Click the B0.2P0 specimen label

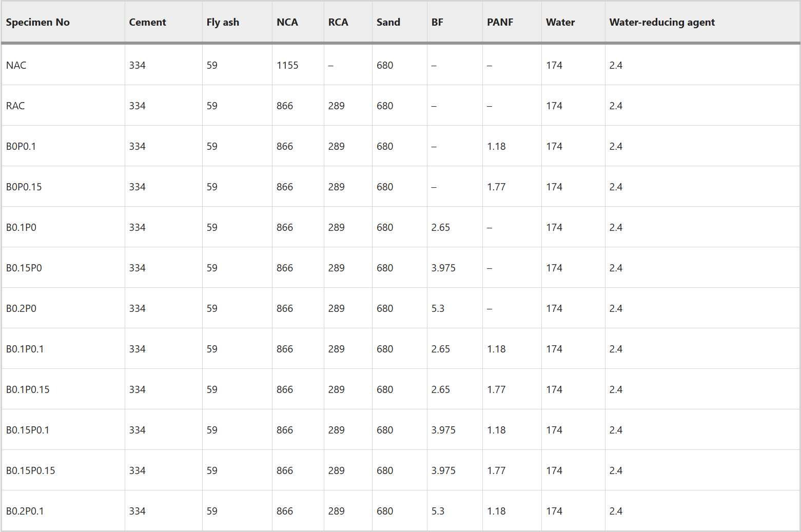pyautogui.click(x=22, y=308)
